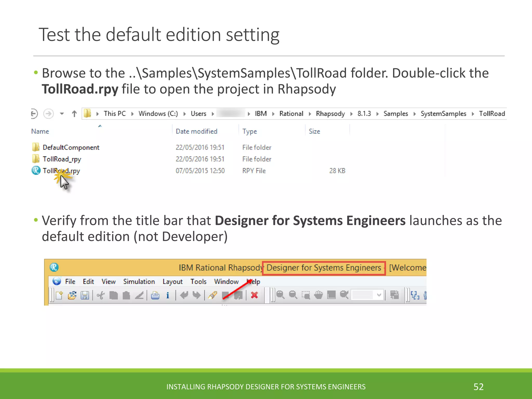Viewport: 532px width, 399px height.
Task: Click the Undo arrow toolbar icon
Action: (184, 295)
